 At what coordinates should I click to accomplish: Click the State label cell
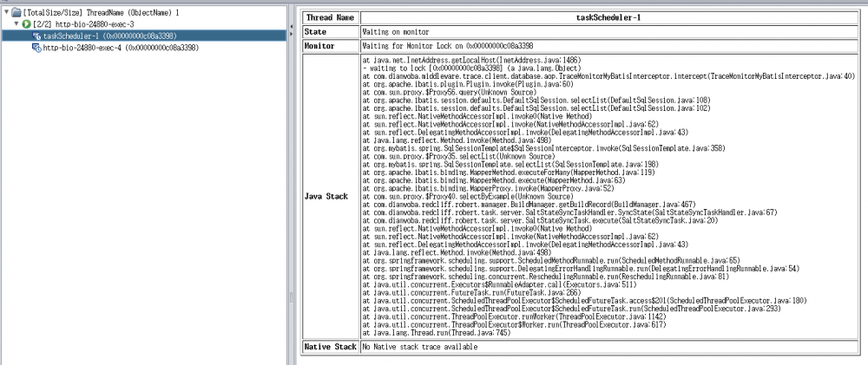330,32
